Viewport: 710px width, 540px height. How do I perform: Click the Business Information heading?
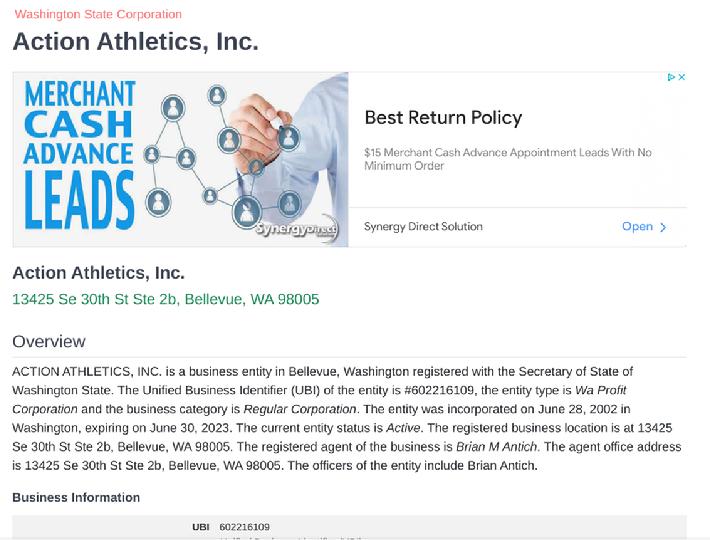tap(76, 497)
